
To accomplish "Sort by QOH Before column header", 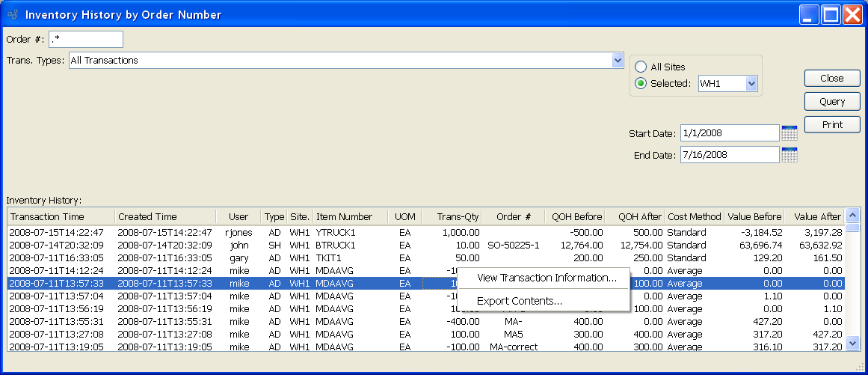I will (x=575, y=216).
